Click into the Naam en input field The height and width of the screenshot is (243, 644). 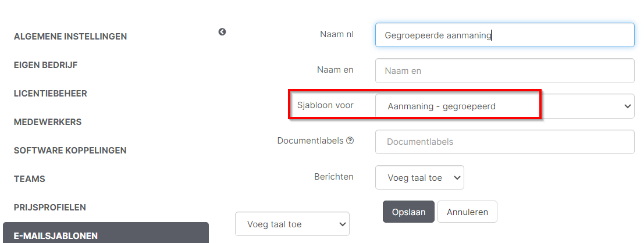pyautogui.click(x=504, y=71)
